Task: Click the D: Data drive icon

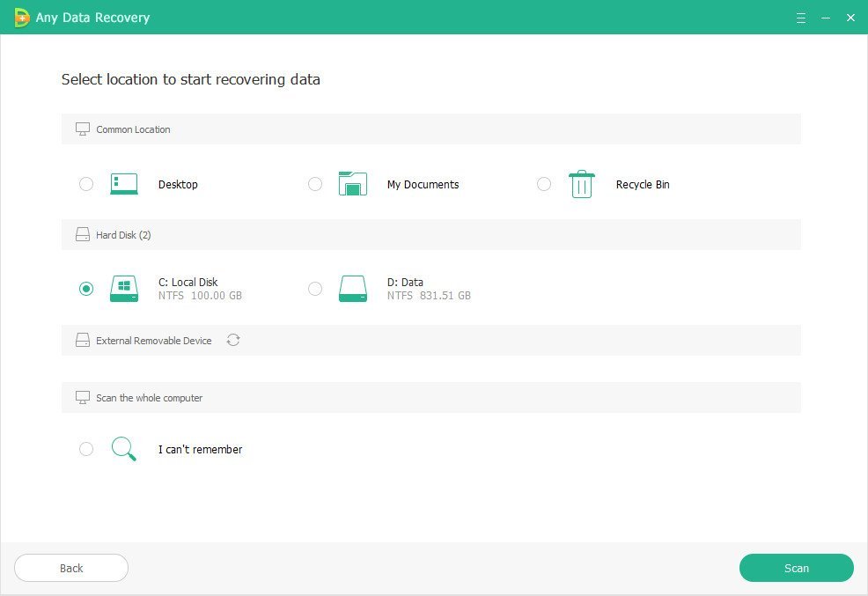Action: pos(353,288)
